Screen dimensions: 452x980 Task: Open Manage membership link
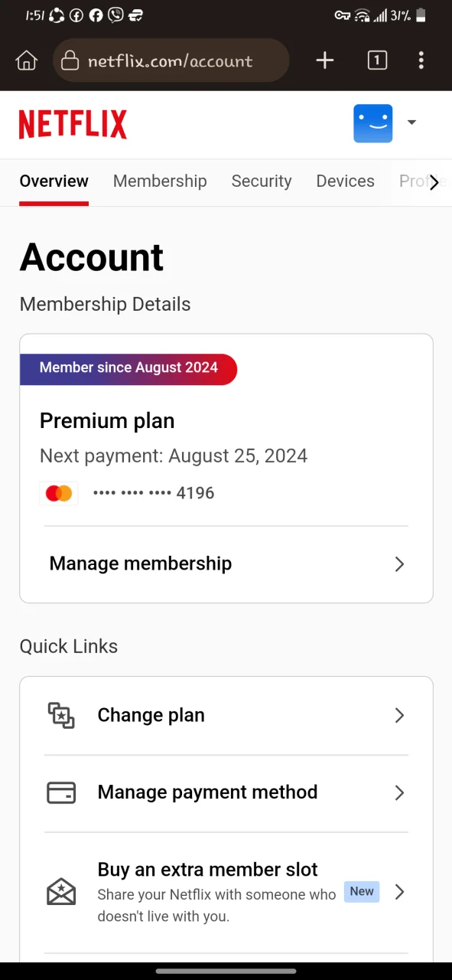[226, 564]
